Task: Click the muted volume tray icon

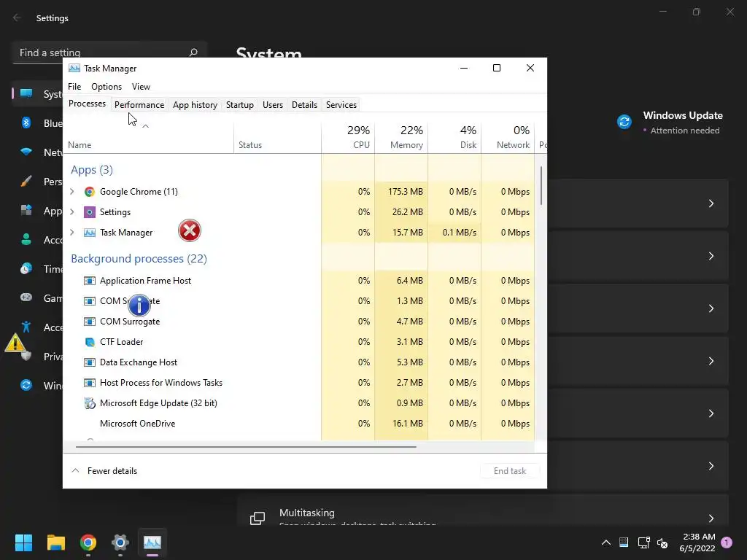Action: [x=662, y=542]
